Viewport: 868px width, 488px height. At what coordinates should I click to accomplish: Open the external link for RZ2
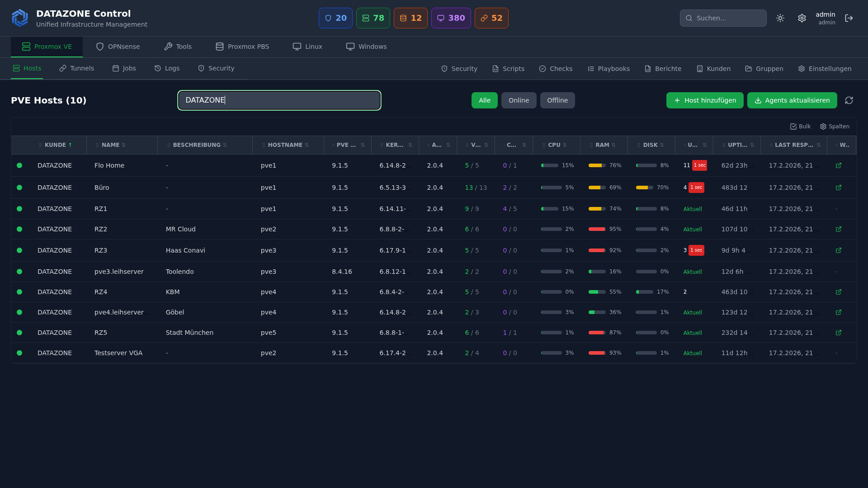click(839, 229)
